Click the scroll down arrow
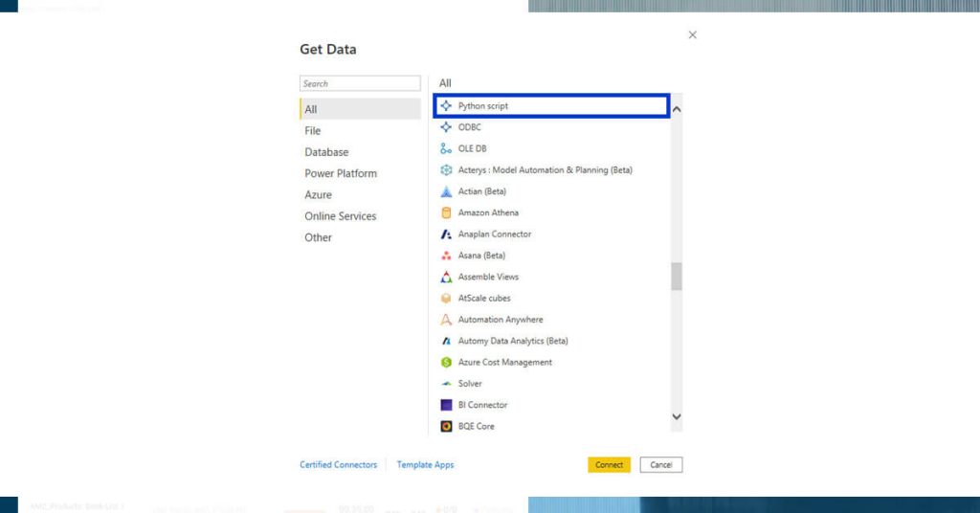The image size is (980, 513). click(x=677, y=416)
